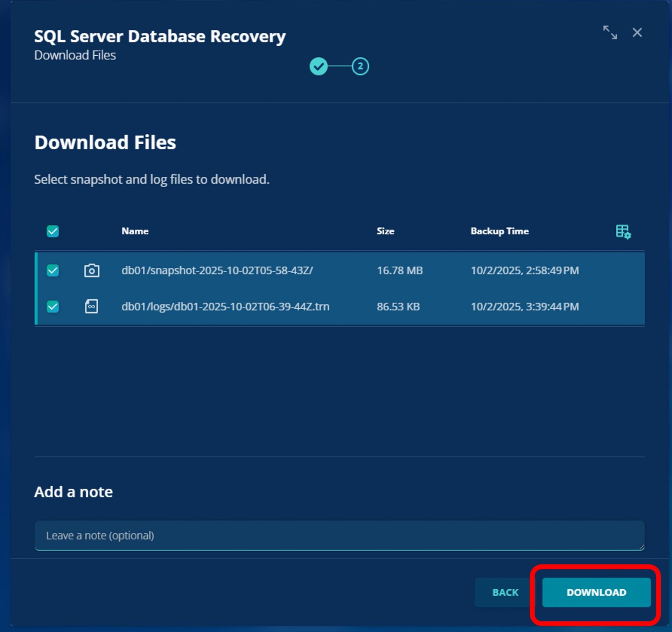The width and height of the screenshot is (672, 632).
Task: Close the SQL Server Database Recovery dialog
Action: pyautogui.click(x=637, y=33)
